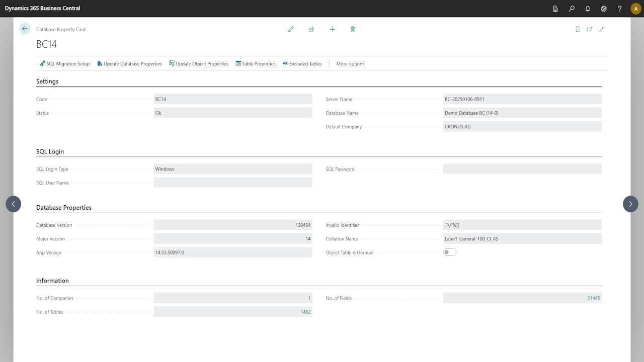Click the SQL Password field
This screenshot has height=362, width=644.
click(x=522, y=169)
